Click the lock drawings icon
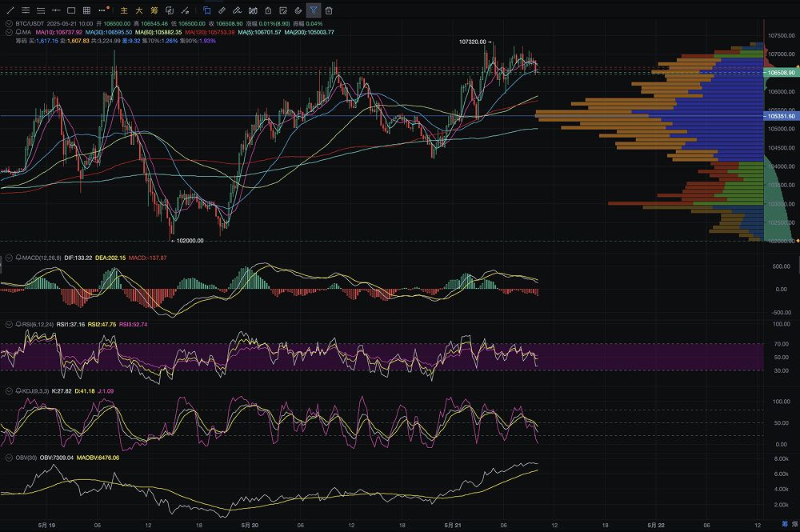Screen dimensions: 800x532 (x=267, y=10)
